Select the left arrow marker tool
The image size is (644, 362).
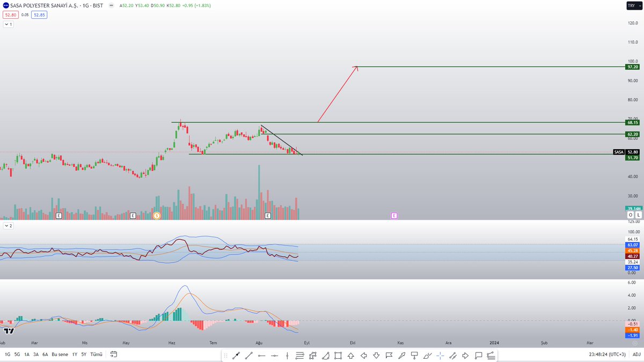(x=364, y=355)
